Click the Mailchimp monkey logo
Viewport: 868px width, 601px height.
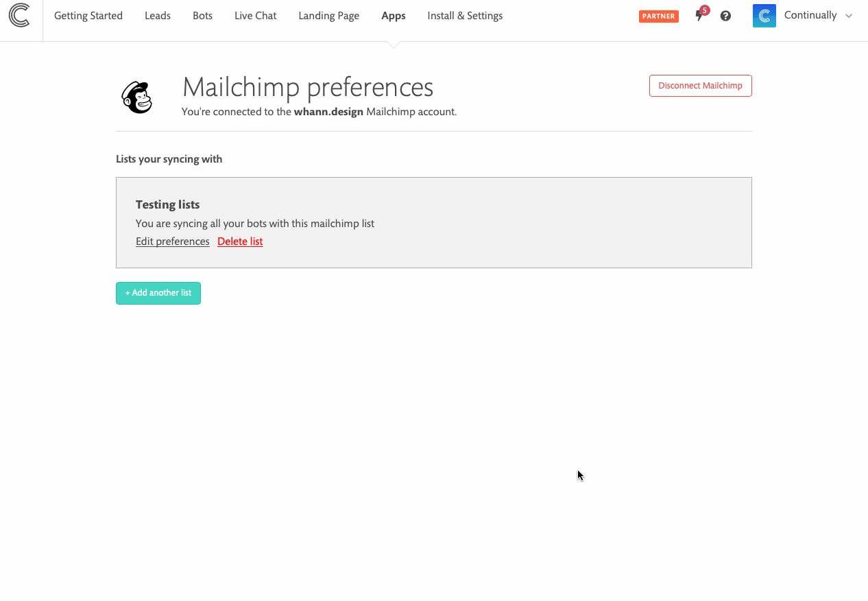[x=137, y=97]
